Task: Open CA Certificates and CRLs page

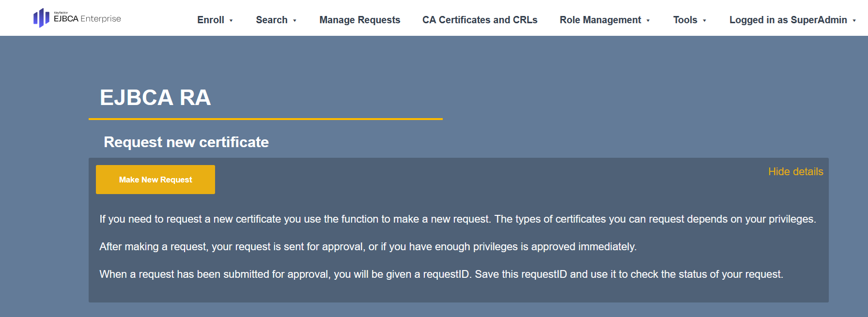Action: (x=480, y=20)
